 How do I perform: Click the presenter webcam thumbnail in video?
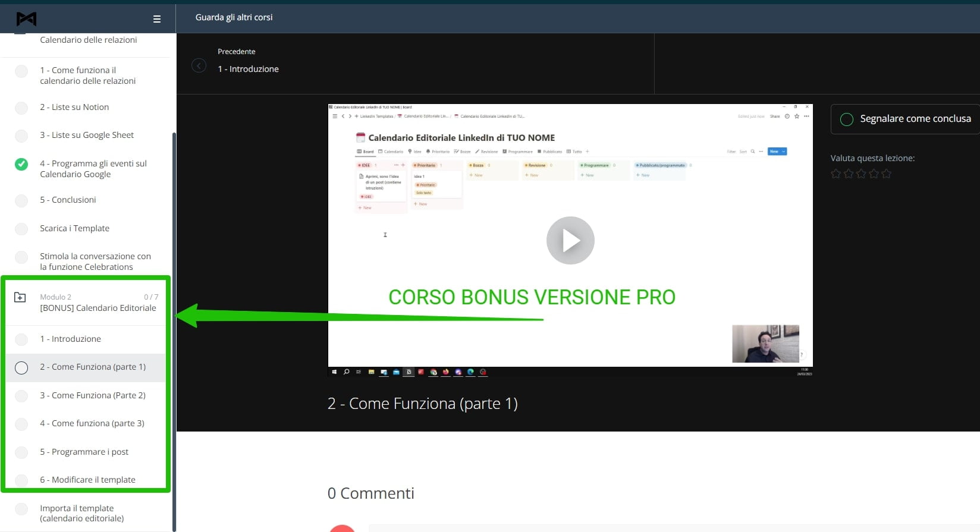coord(765,344)
